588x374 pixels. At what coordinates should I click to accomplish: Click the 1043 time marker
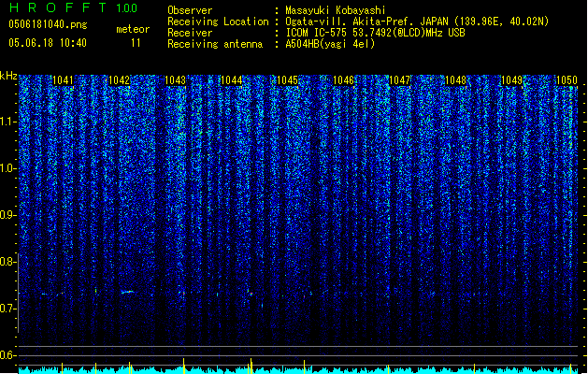coord(175,80)
